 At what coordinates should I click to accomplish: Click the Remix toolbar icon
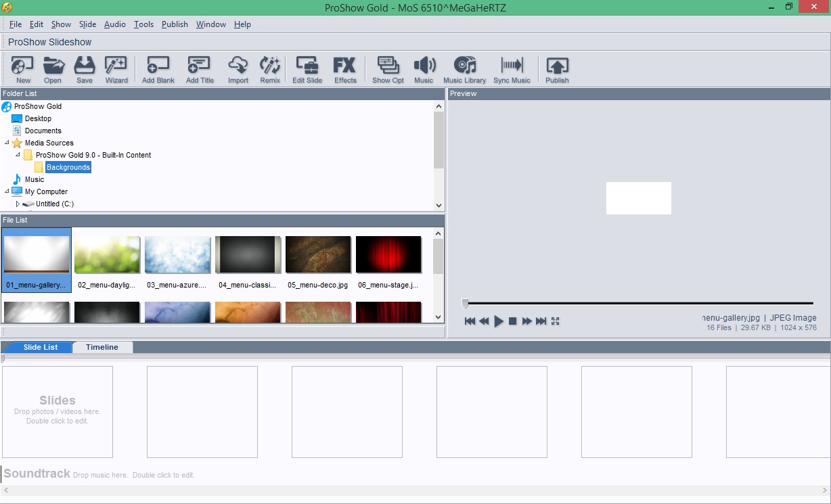[270, 70]
